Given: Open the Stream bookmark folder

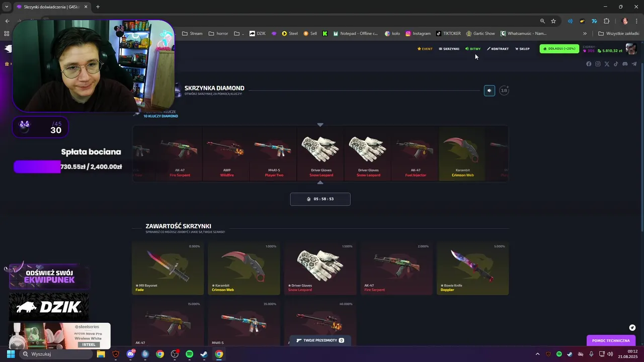Looking at the screenshot, I should click(192, 34).
